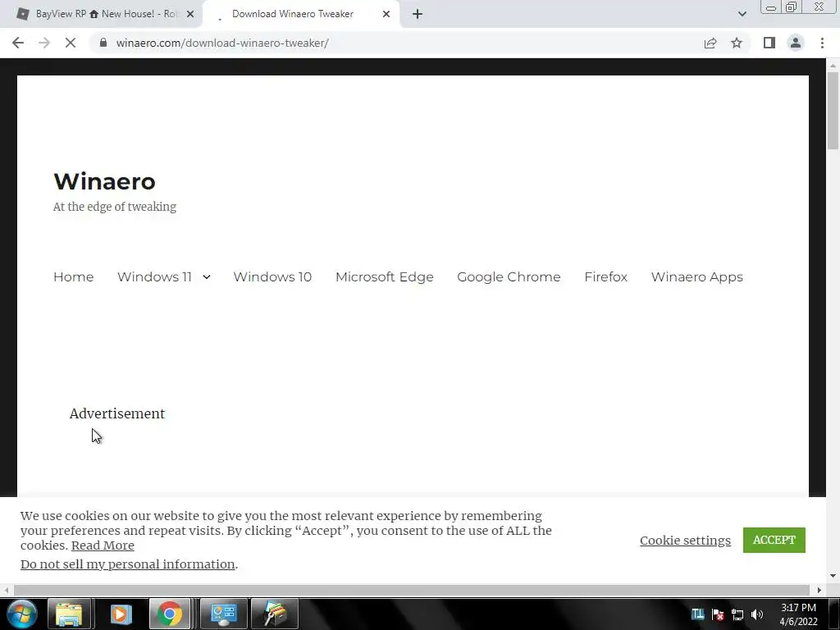The image size is (840, 630).
Task: Click the "Advertisement" label
Action: (117, 413)
